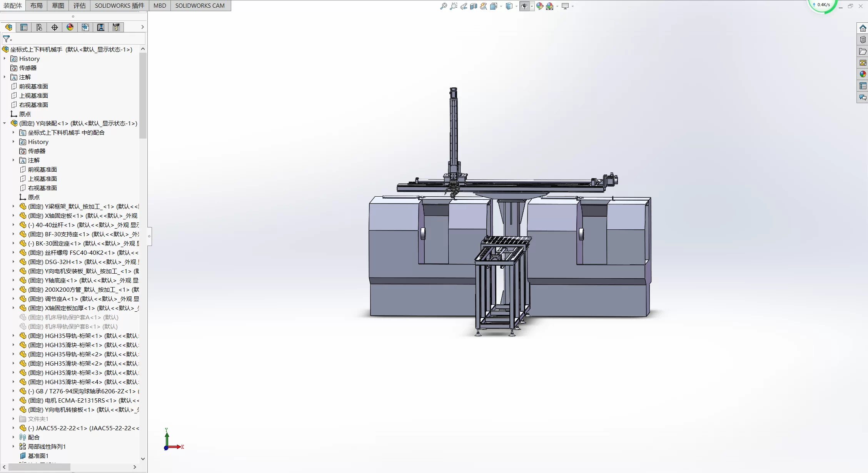Click the feature tree vertical scrollbar
This screenshot has width=868, height=473.
[143, 95]
